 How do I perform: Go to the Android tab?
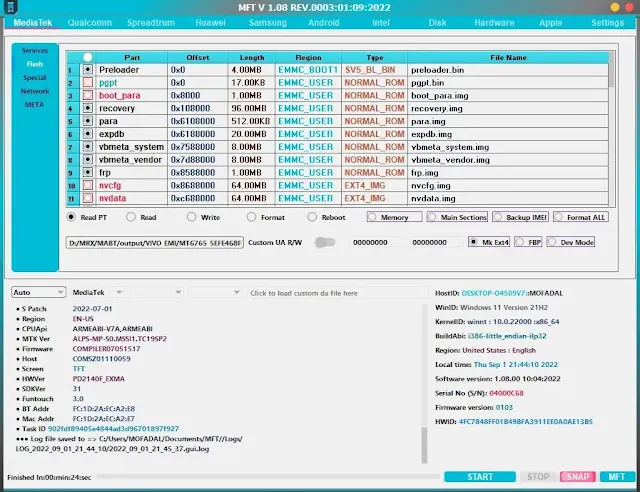click(x=324, y=23)
